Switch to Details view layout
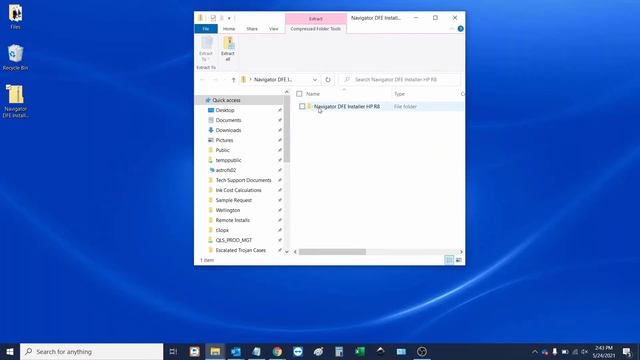640x360 pixels. (x=449, y=260)
